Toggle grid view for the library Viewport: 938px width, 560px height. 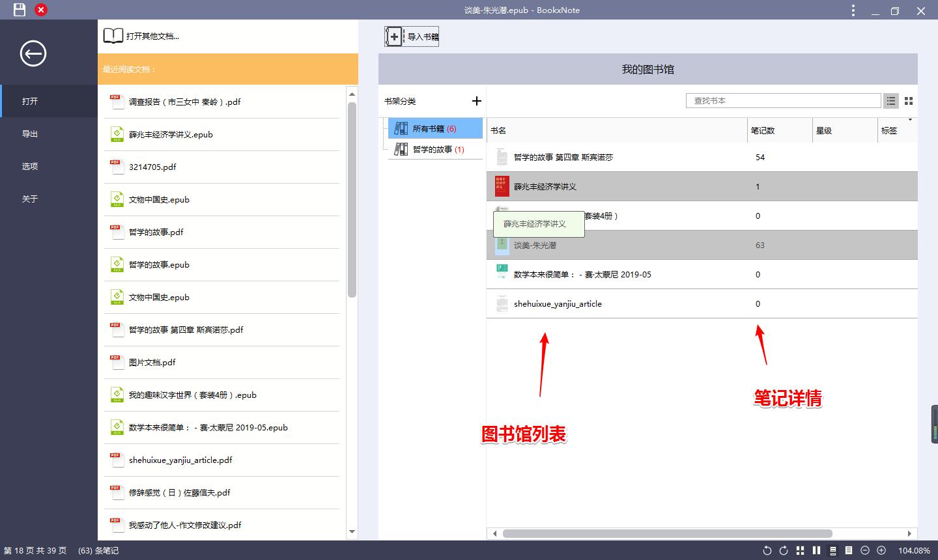pos(909,100)
